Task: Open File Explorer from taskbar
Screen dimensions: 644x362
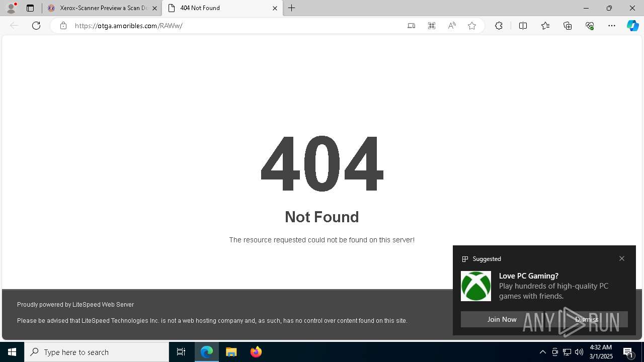Action: click(231, 352)
